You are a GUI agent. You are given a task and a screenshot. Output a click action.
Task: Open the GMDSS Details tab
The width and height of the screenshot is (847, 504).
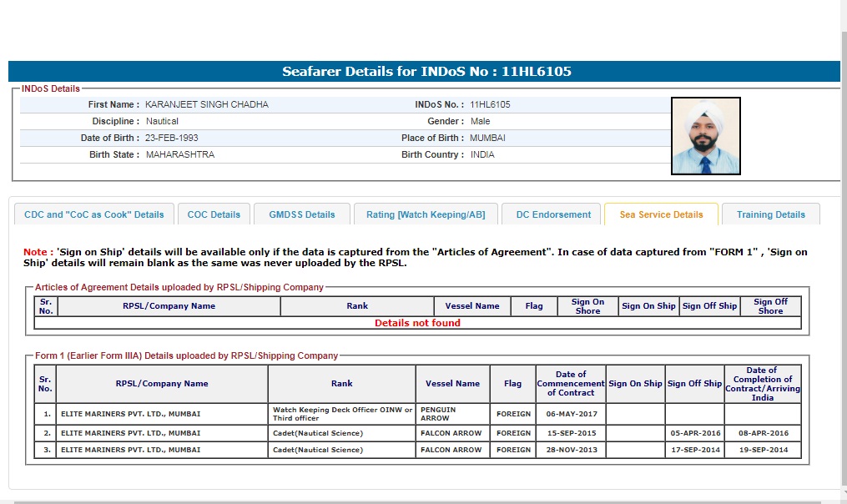[301, 214]
